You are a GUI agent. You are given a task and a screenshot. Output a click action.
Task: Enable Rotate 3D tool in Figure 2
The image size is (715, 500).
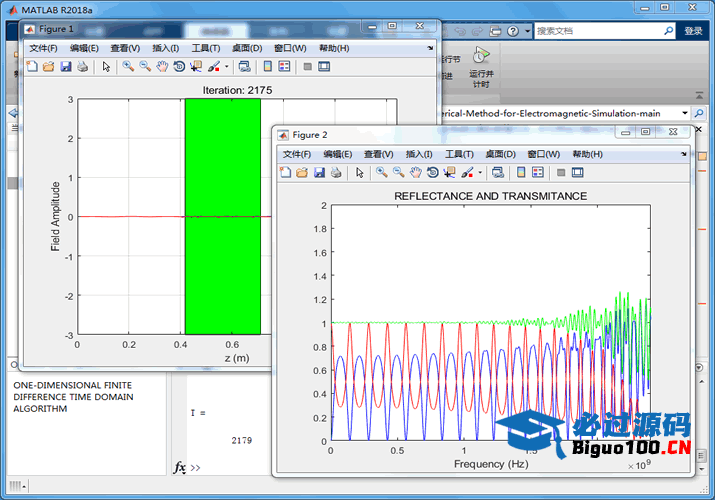pyautogui.click(x=433, y=172)
